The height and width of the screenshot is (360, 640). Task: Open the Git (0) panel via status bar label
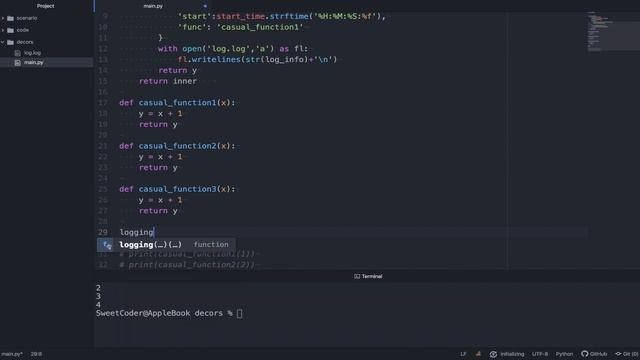click(630, 354)
